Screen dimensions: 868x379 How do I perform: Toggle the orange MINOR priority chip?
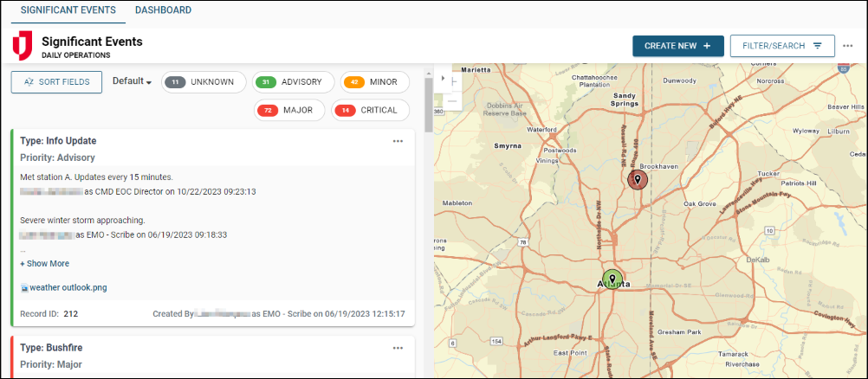click(374, 82)
